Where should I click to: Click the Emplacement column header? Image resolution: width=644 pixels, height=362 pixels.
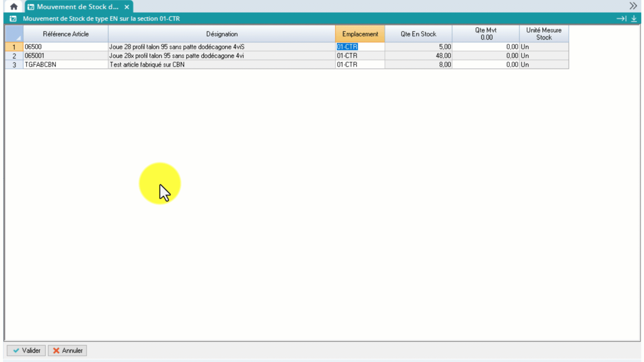coord(360,34)
